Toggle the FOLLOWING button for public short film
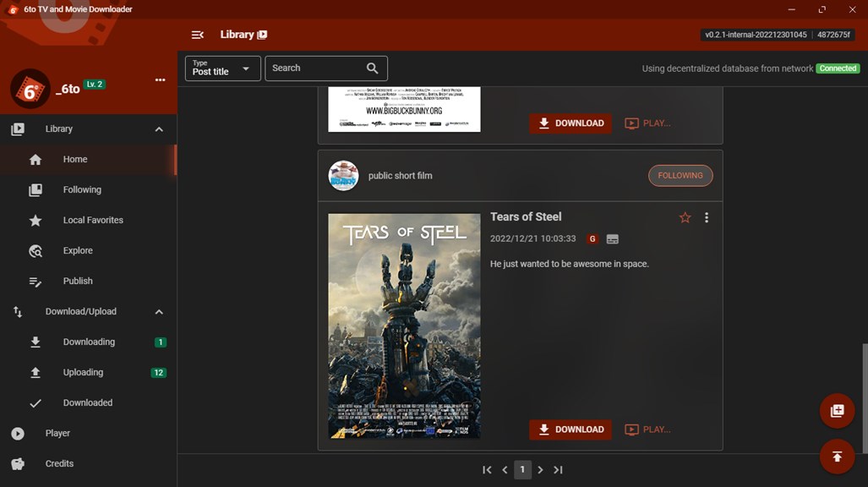 (680, 176)
